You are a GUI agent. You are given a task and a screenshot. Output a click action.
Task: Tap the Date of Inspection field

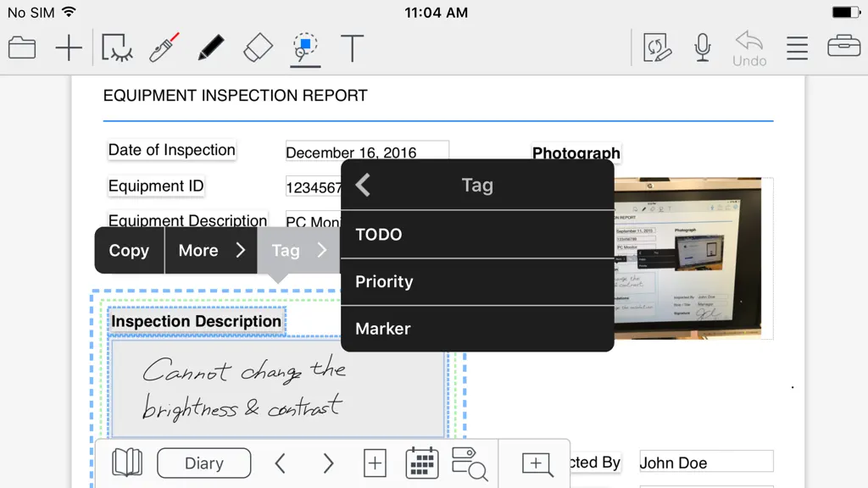coord(367,152)
